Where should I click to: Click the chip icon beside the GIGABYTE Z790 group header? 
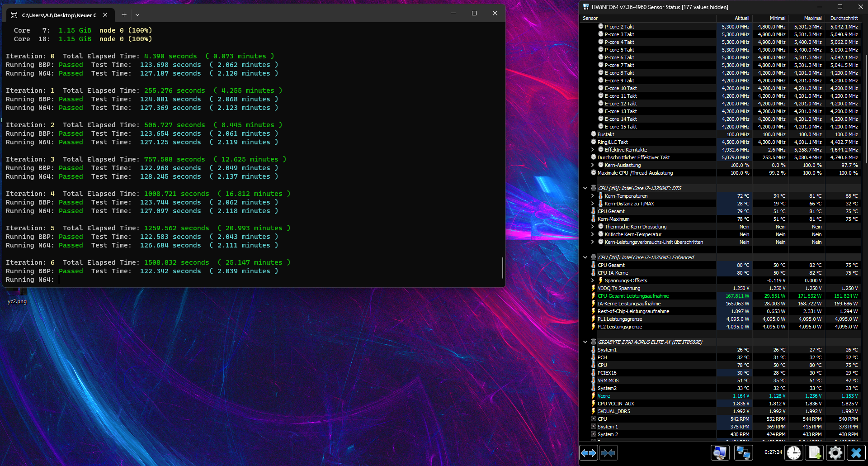point(594,342)
